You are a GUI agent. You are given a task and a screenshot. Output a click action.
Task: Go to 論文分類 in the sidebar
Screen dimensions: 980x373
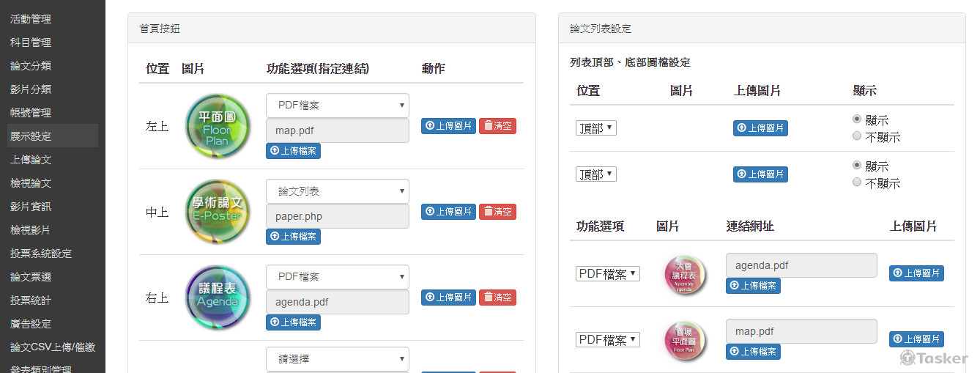coord(31,66)
